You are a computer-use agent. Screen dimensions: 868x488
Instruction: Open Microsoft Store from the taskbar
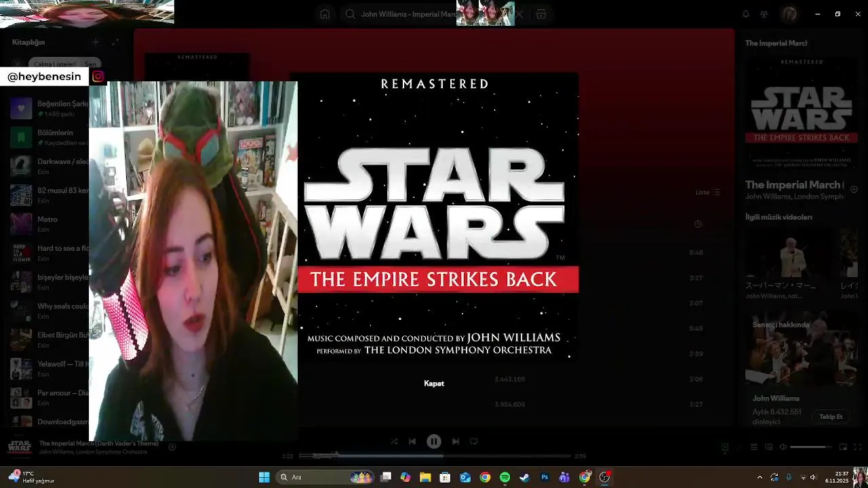click(x=445, y=477)
